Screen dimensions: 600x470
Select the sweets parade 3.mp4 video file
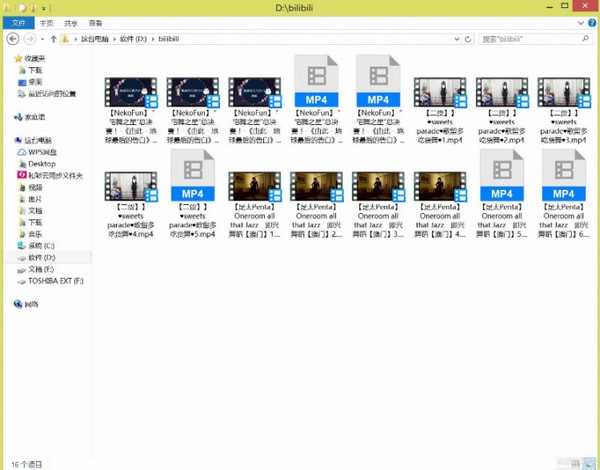[x=564, y=110]
